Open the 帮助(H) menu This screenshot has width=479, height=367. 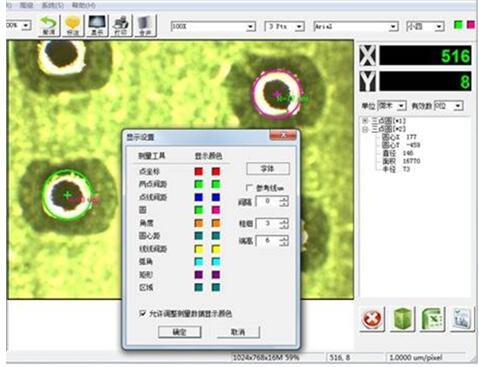[84, 6]
